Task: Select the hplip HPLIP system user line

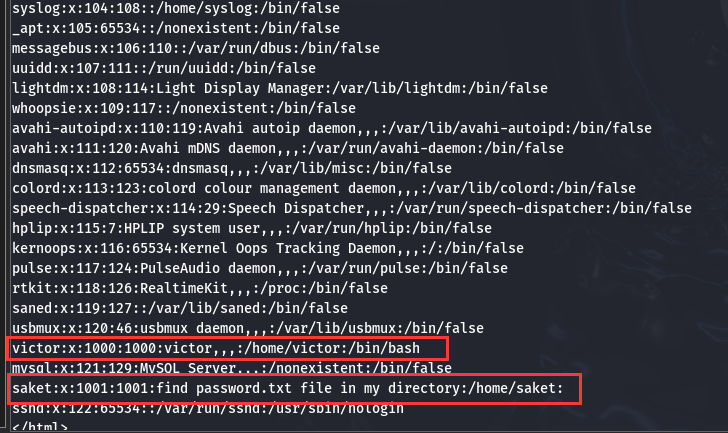Action: (252, 228)
